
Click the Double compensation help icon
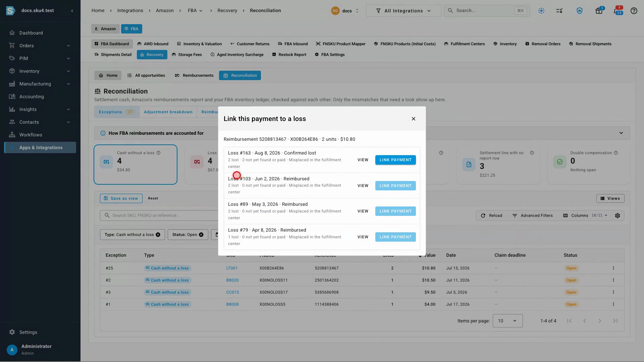pyautogui.click(x=616, y=153)
